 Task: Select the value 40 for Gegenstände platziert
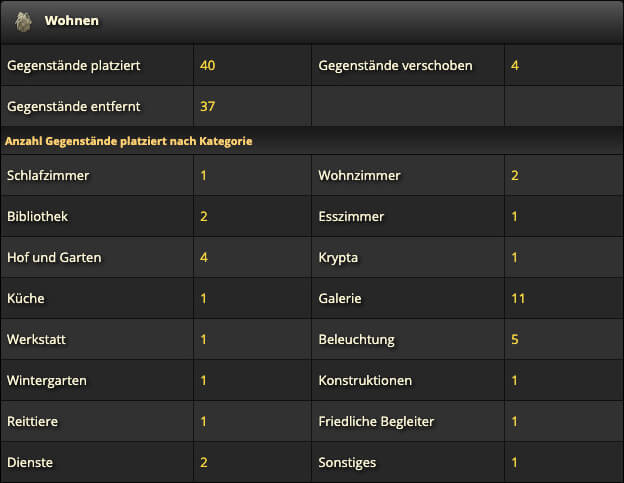click(x=207, y=65)
